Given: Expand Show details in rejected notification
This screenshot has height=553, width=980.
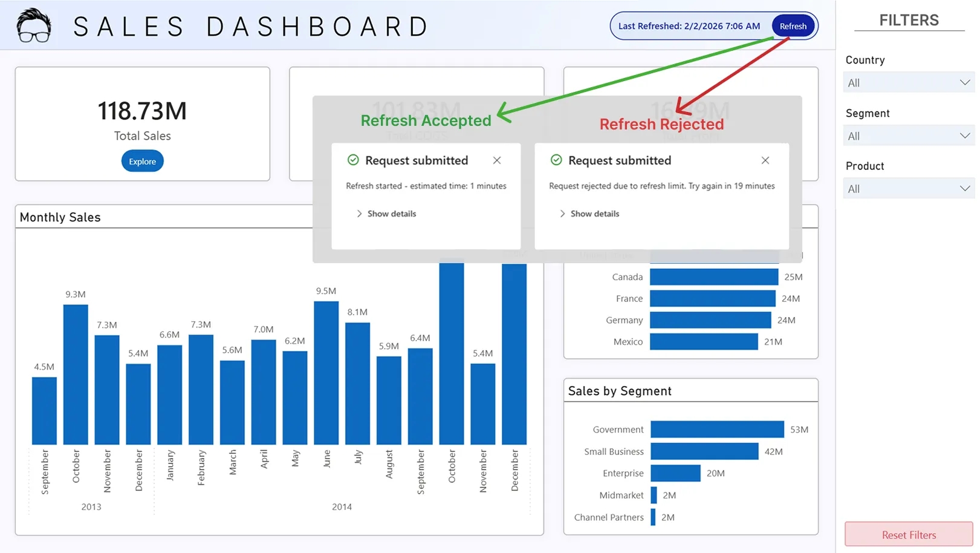Looking at the screenshot, I should [x=589, y=214].
